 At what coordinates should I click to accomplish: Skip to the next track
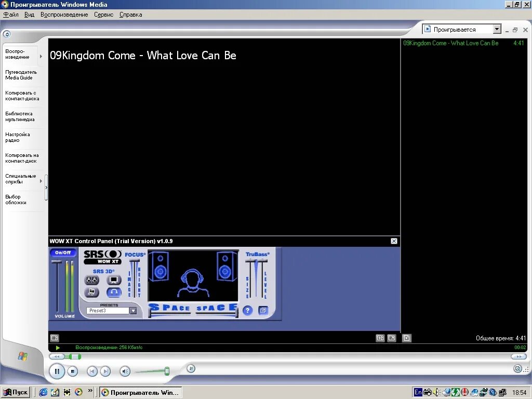coord(105,371)
